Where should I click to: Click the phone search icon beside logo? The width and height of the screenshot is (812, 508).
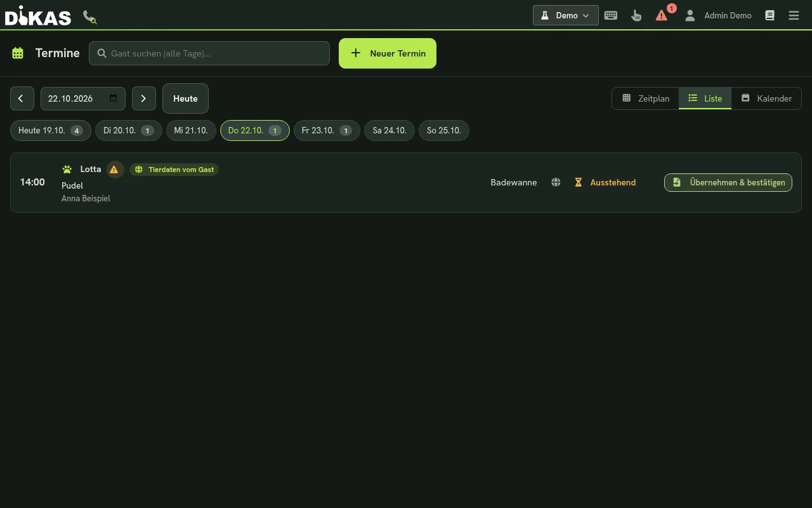pyautogui.click(x=89, y=17)
